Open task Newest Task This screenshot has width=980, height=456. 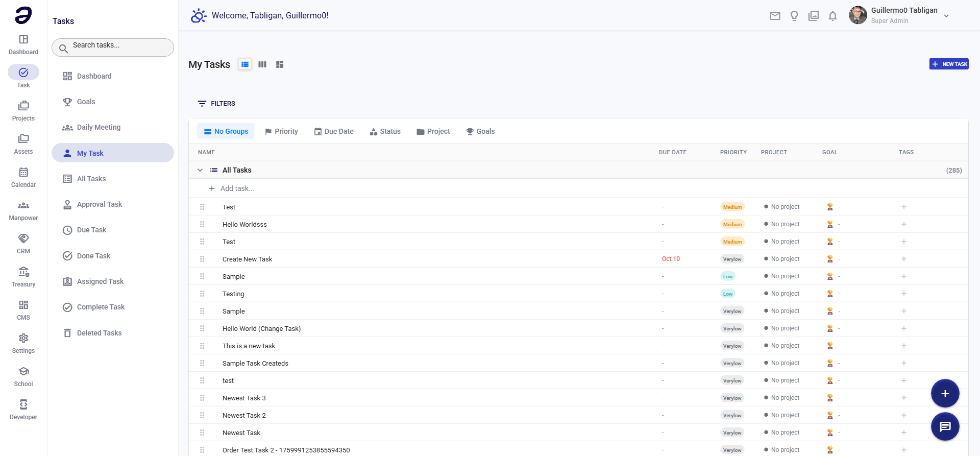tap(241, 433)
